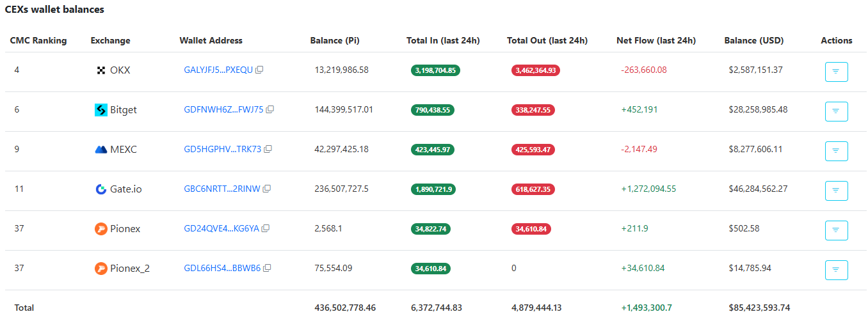
Task: Copy the Bitget wallet address
Action: pos(270,110)
